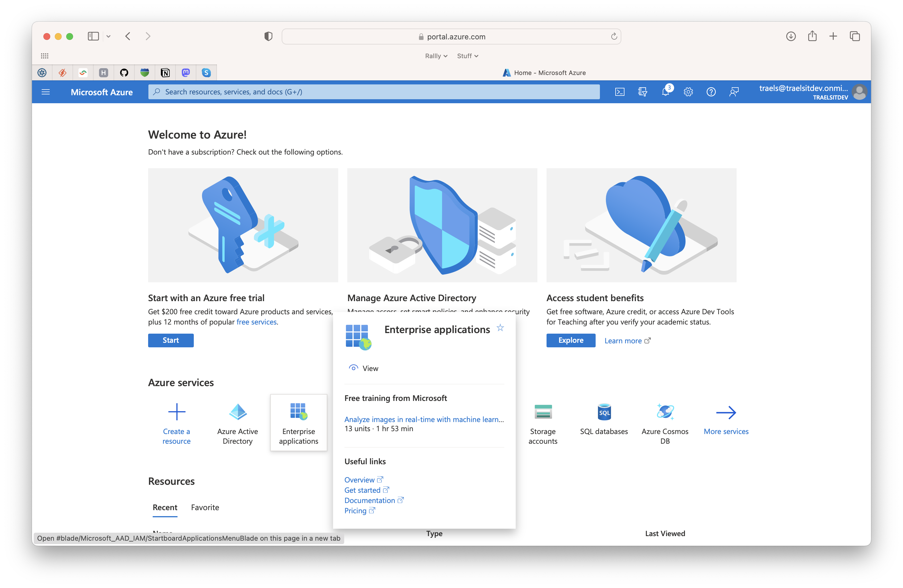Open the sidebar options dropdown arrow
903x588 pixels.
click(108, 37)
